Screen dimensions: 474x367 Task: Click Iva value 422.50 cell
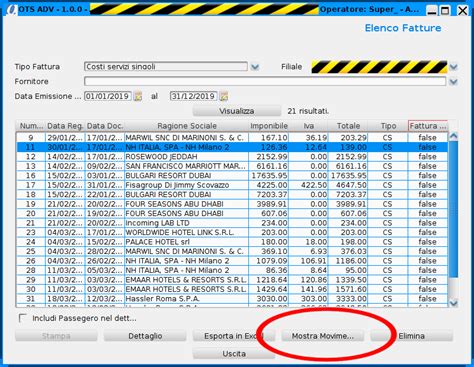(x=308, y=185)
